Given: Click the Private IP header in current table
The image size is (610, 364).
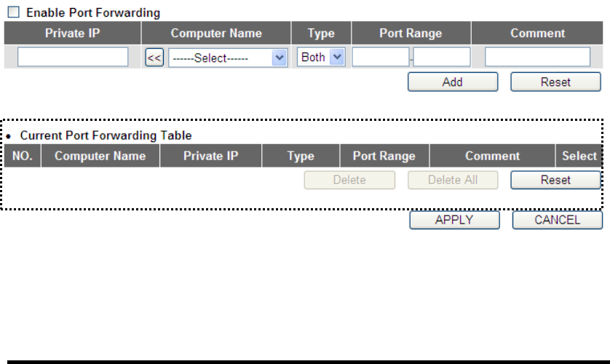Looking at the screenshot, I should click(x=210, y=156).
